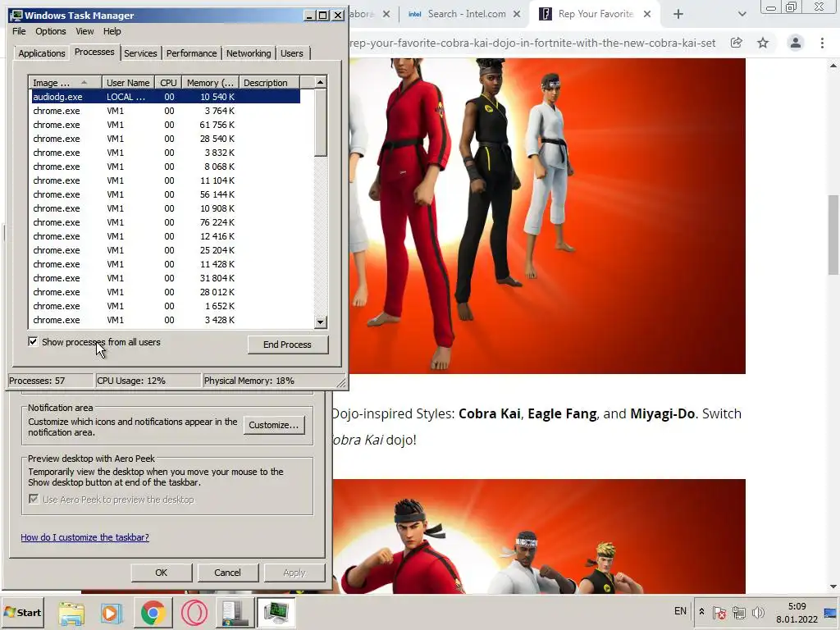
Task: Sort by the Description column header
Action: 269,83
